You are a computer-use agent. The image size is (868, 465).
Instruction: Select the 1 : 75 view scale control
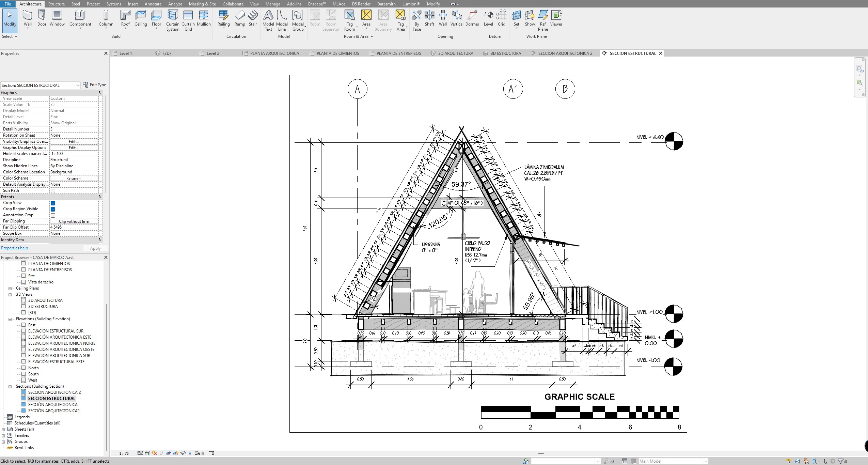[x=124, y=453]
